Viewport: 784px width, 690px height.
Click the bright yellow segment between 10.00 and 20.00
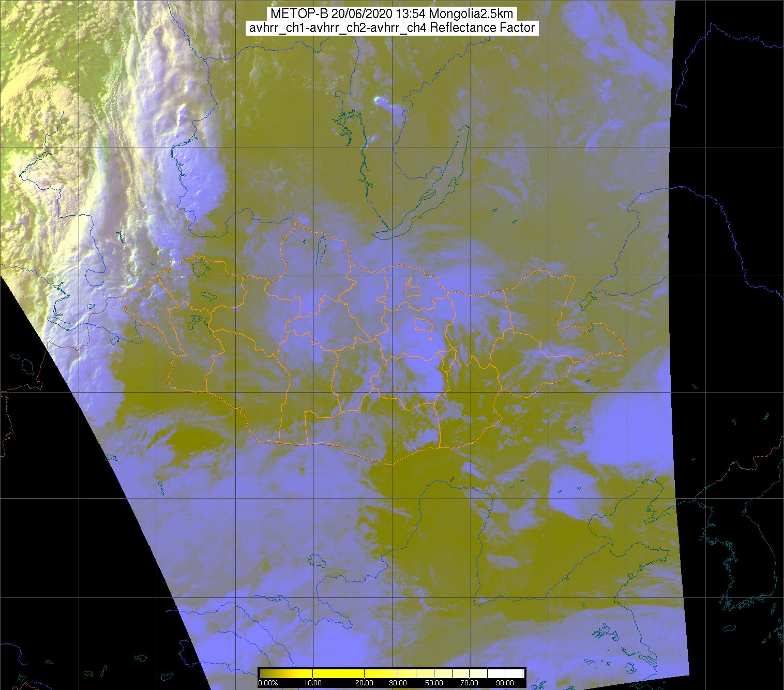click(x=338, y=673)
